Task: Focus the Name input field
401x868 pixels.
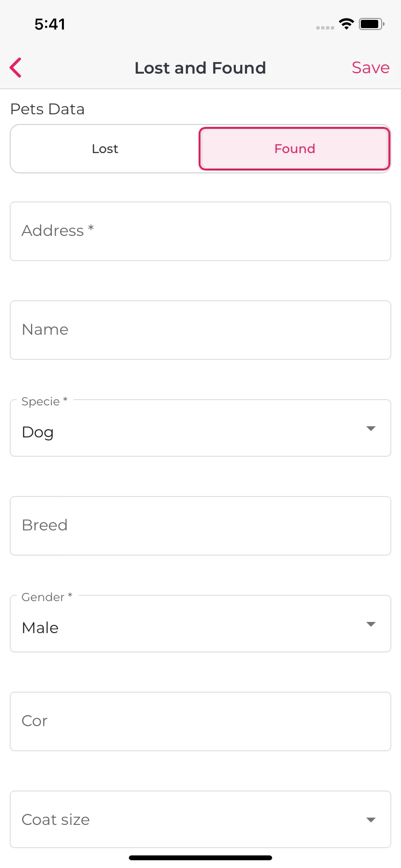Action: coord(200,330)
